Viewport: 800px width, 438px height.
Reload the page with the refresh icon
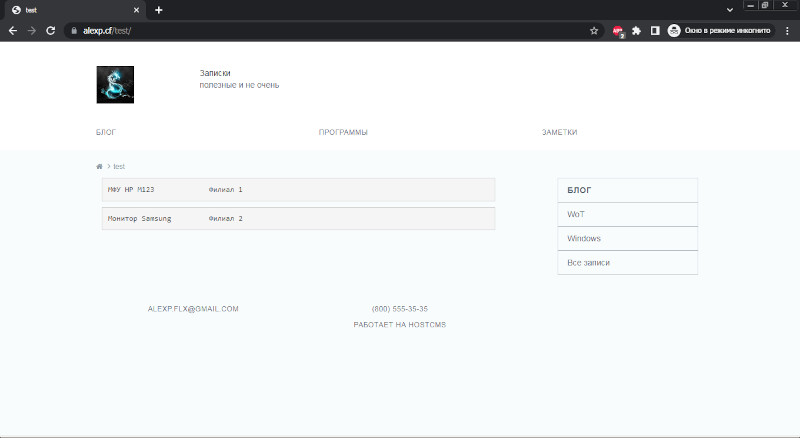coord(51,31)
